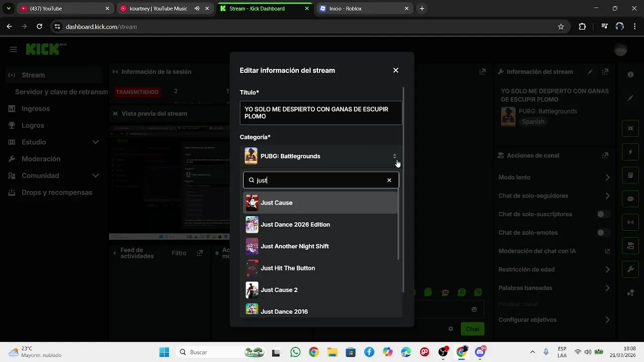Toggle Chat de solo-suscriptores switch

(x=603, y=214)
